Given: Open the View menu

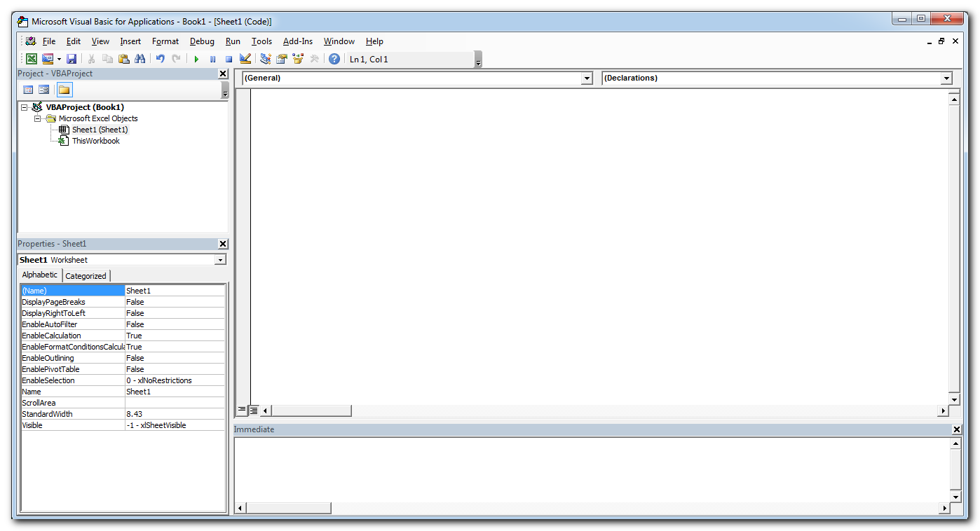Looking at the screenshot, I should point(100,41).
